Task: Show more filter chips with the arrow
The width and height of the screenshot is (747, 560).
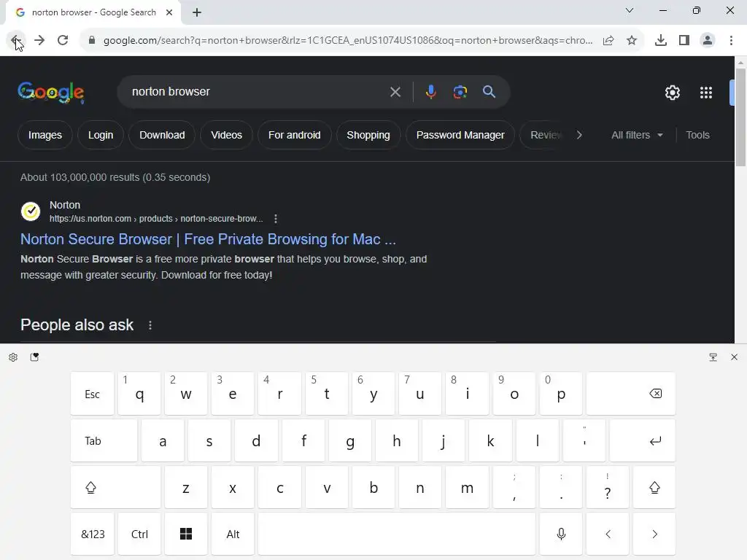Action: [x=578, y=135]
